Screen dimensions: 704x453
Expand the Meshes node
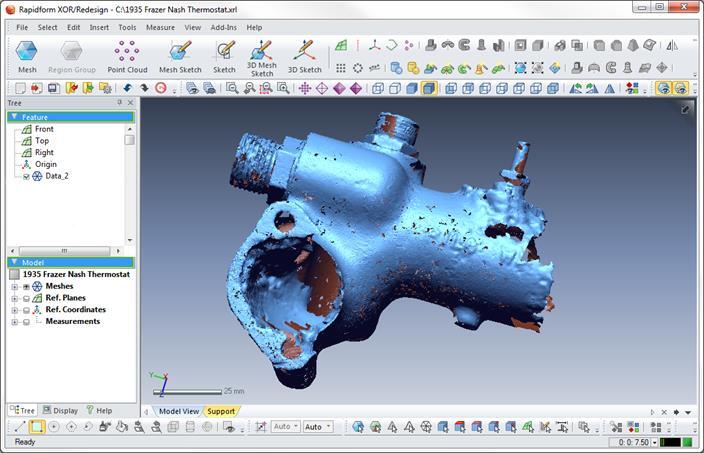click(14, 286)
